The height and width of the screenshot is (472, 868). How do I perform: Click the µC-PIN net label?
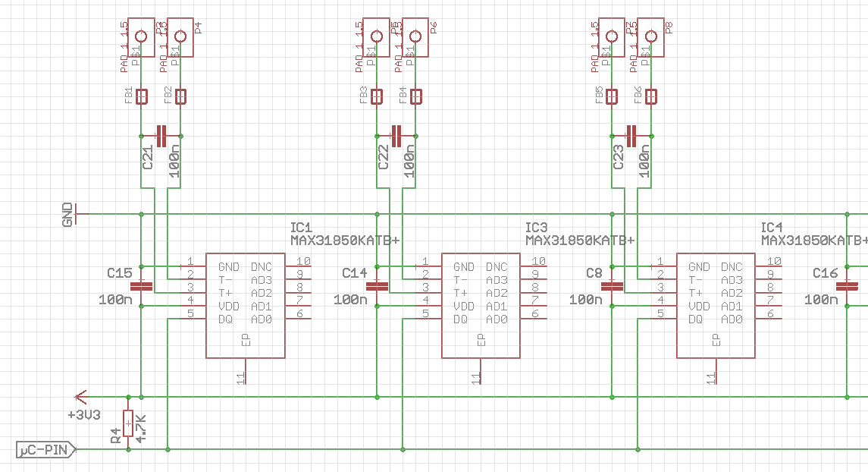pyautogui.click(x=45, y=449)
